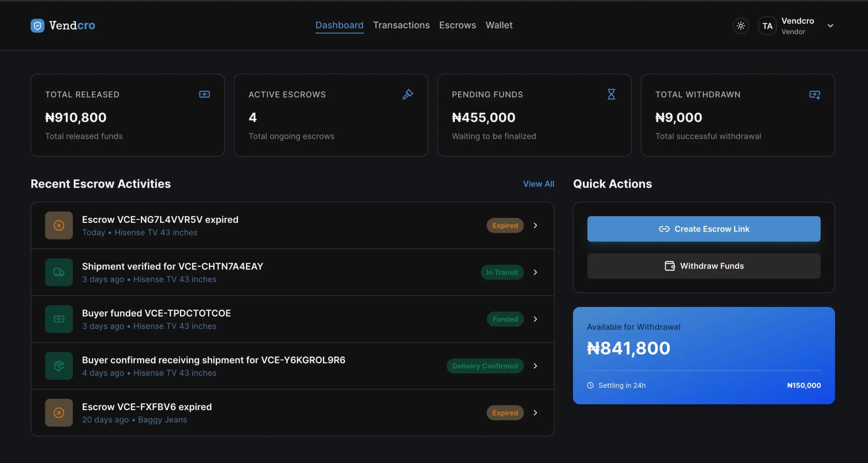Click the hourglass icon in Pending Funds card

(611, 94)
